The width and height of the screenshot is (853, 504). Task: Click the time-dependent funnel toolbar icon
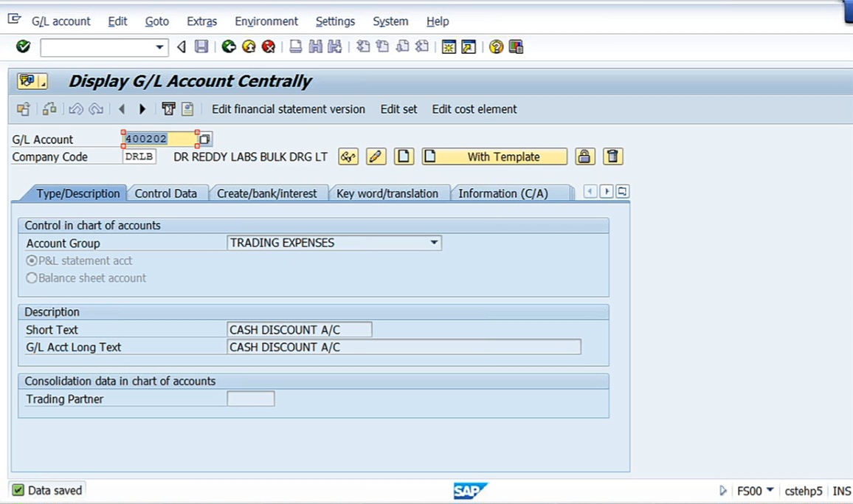pos(169,109)
